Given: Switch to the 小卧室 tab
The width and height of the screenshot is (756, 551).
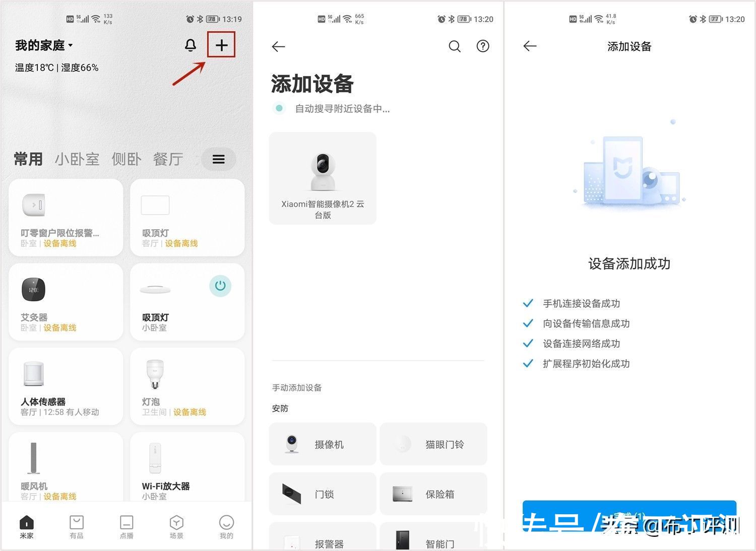Looking at the screenshot, I should (77, 159).
